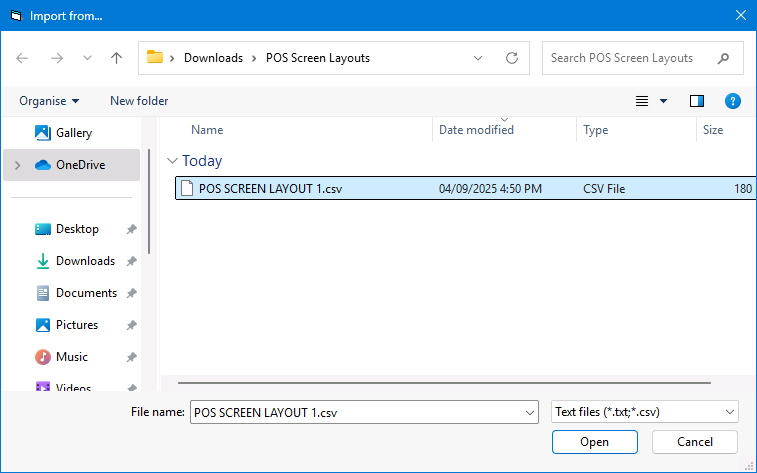Click the Back navigation arrow
Screen dimensions: 757x473
point(22,58)
